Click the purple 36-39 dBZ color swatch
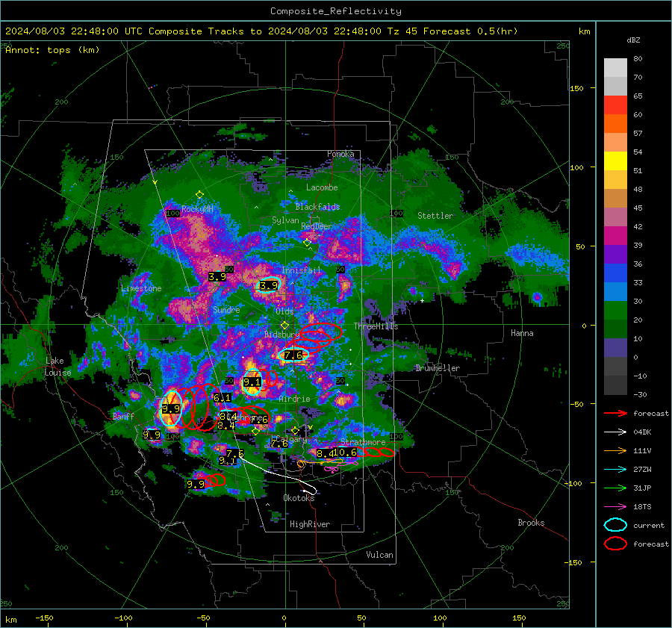 pyautogui.click(x=615, y=255)
